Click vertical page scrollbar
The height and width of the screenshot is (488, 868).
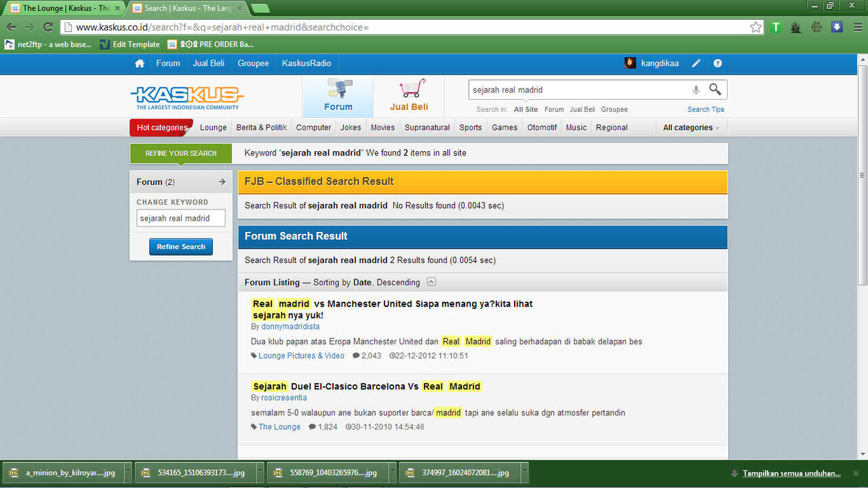pyautogui.click(x=863, y=176)
